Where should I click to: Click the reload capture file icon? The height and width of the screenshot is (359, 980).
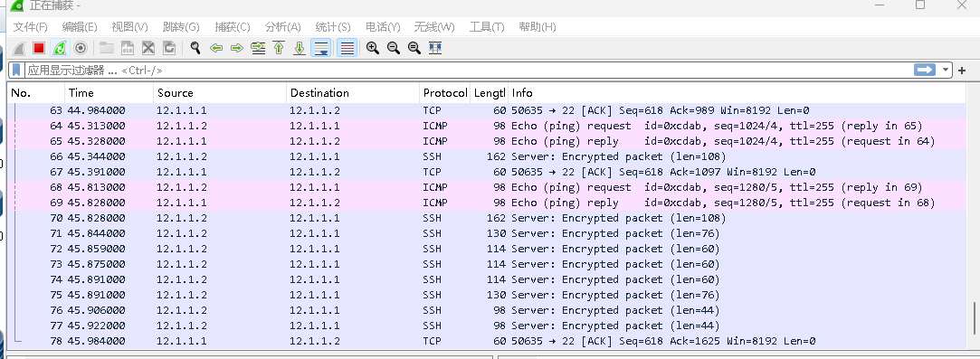point(168,48)
